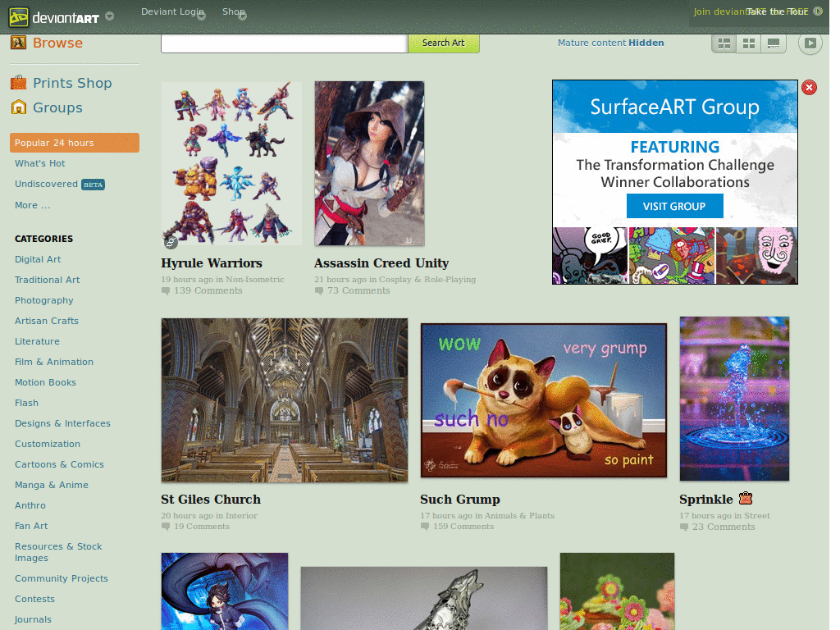The image size is (840, 630).
Task: Open Literature category
Action: (x=37, y=341)
